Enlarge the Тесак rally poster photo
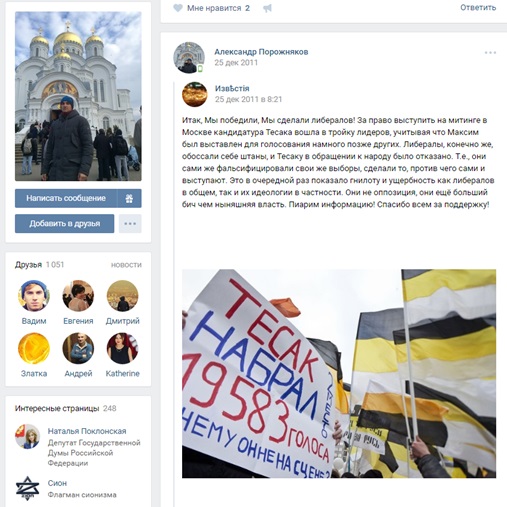This screenshot has width=507, height=507. pos(339,373)
